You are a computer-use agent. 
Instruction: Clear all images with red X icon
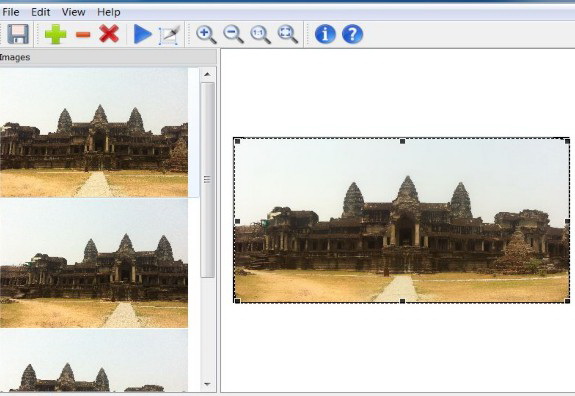point(109,34)
